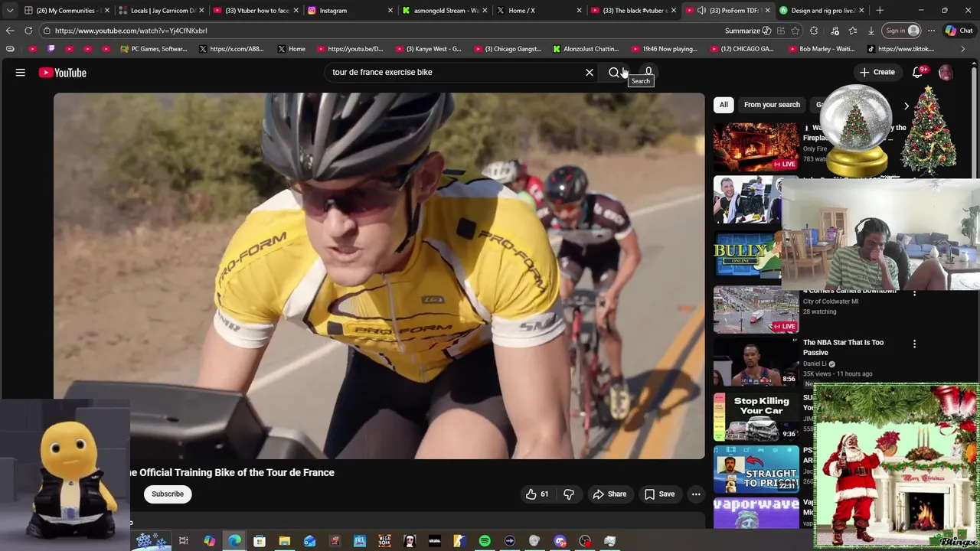Switch to Home / X tab
Viewport: 980px width, 551px height.
(539, 11)
